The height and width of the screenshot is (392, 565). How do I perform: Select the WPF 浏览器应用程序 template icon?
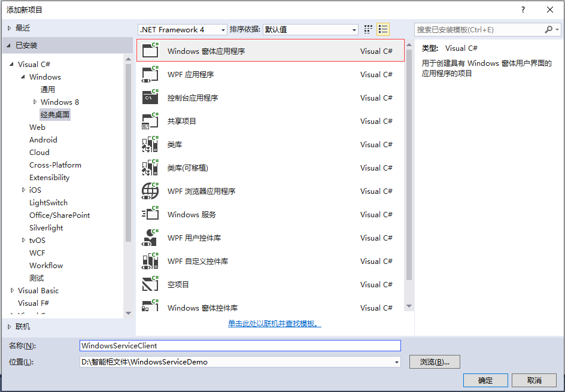[150, 191]
